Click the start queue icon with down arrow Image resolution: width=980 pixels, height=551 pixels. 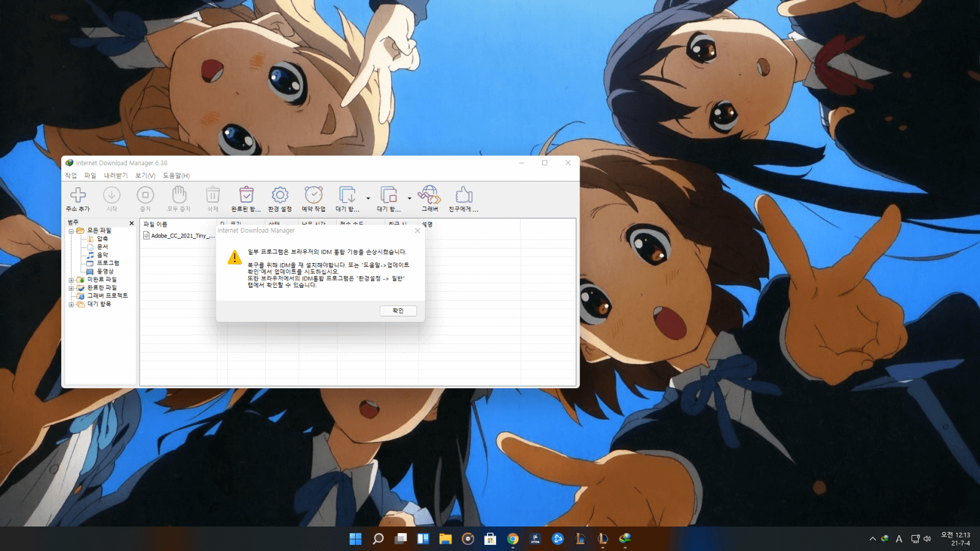pos(347,195)
